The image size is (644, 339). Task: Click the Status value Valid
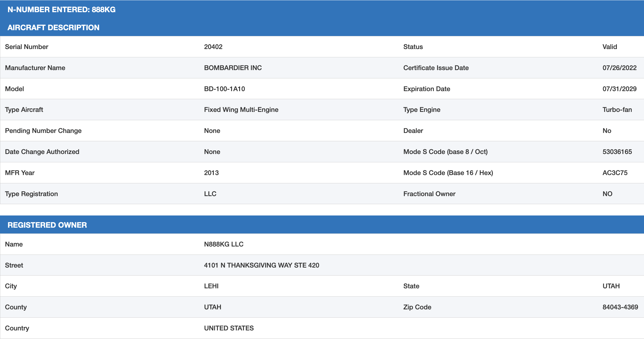click(609, 47)
